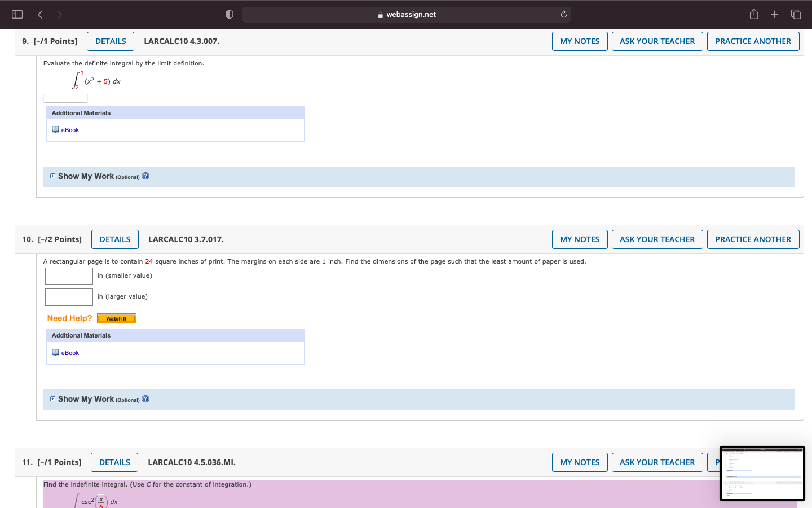Toggle the Safari sidebar

point(17,14)
